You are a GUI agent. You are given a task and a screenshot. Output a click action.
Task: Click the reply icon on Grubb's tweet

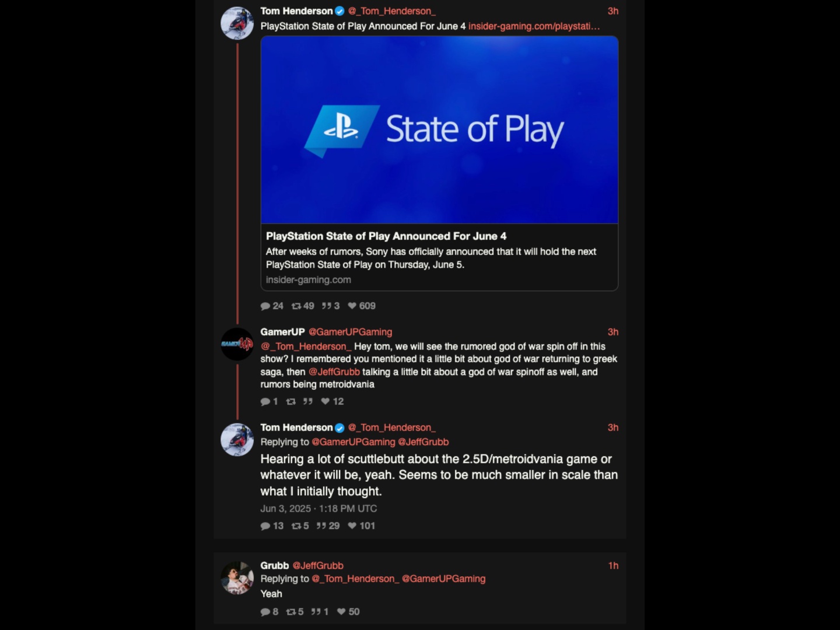click(x=265, y=612)
